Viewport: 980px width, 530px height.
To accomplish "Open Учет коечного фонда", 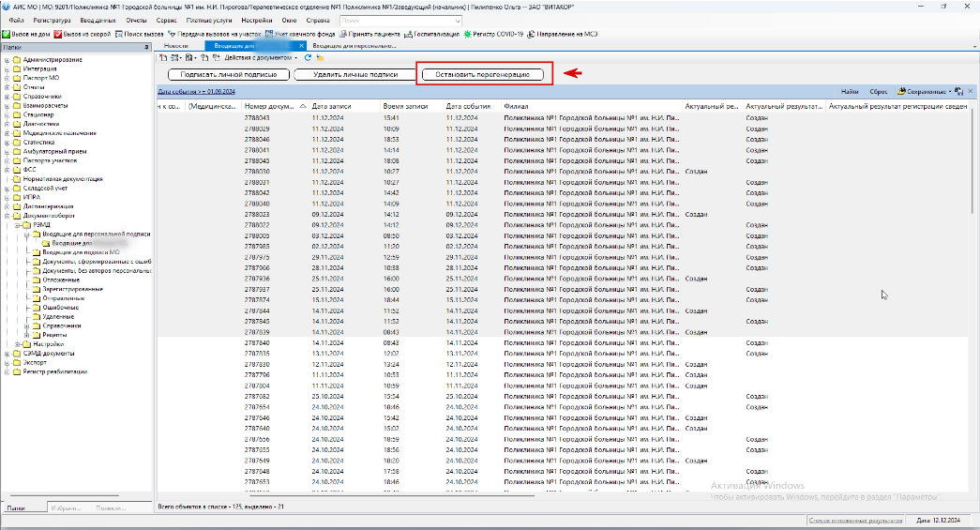I will point(300,35).
